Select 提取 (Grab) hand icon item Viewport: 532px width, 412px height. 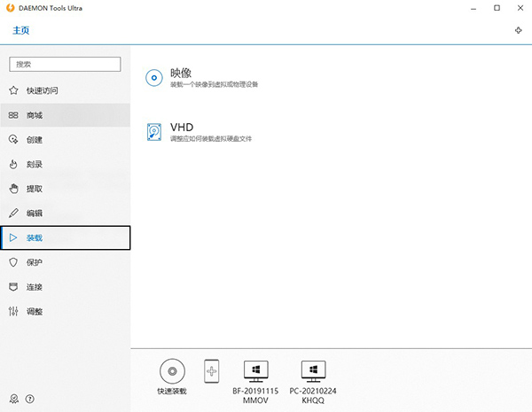click(x=35, y=189)
